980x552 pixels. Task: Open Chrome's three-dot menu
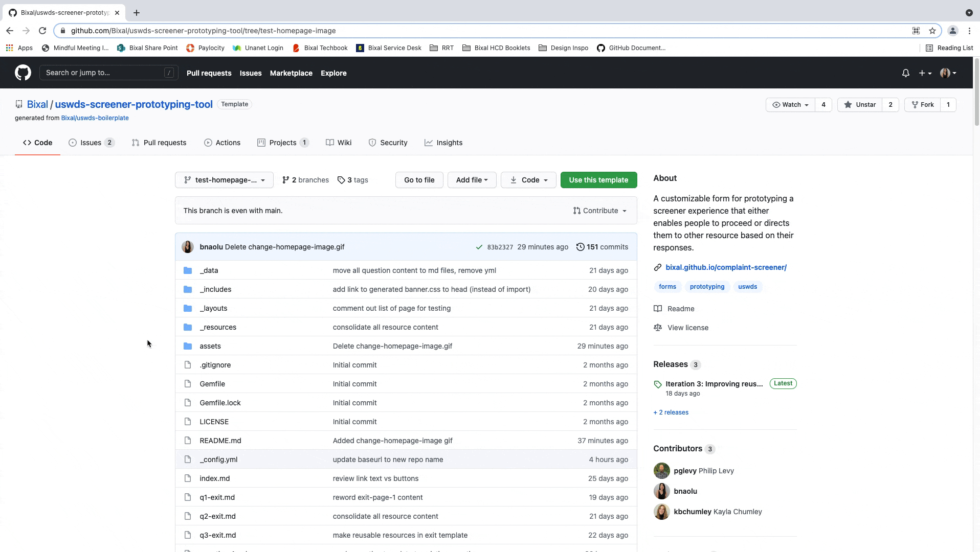pos(969,31)
